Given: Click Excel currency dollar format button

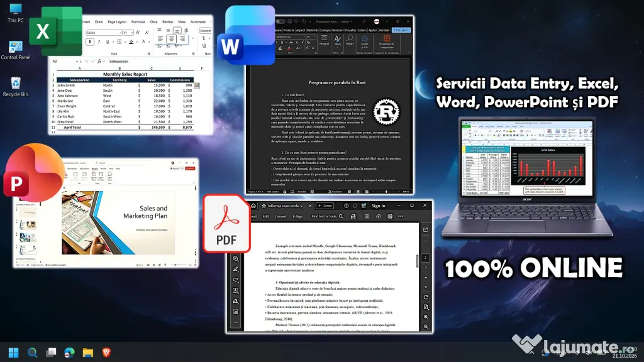Looking at the screenshot, I should click(204, 38).
